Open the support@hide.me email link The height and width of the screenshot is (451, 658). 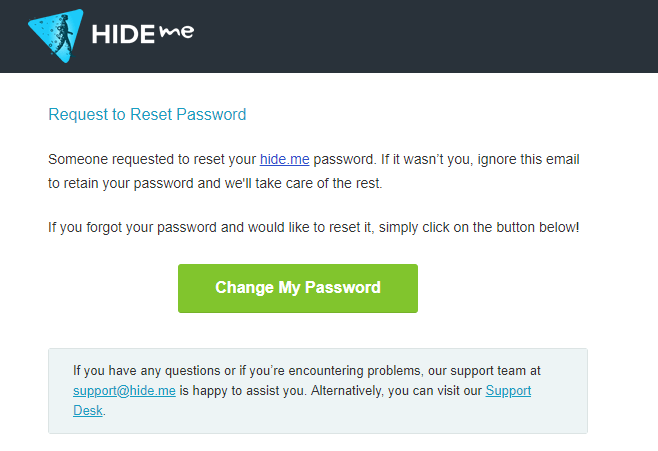(x=124, y=391)
